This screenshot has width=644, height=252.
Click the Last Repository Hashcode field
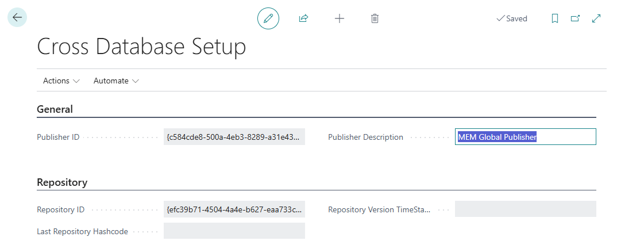[234, 231]
